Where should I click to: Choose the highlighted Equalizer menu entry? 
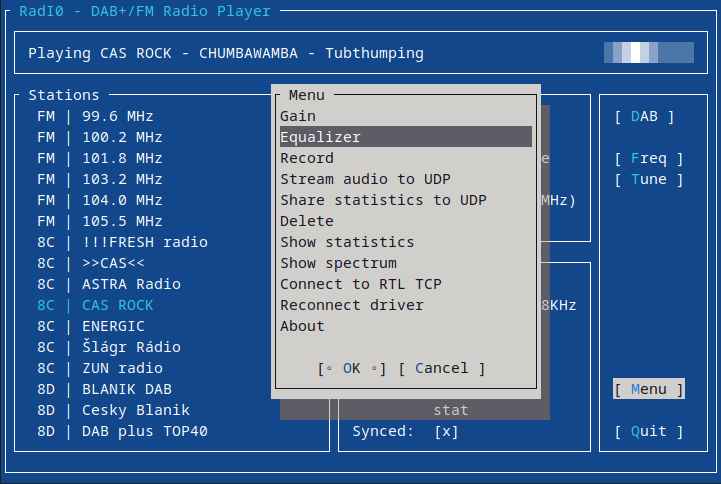tap(406, 137)
